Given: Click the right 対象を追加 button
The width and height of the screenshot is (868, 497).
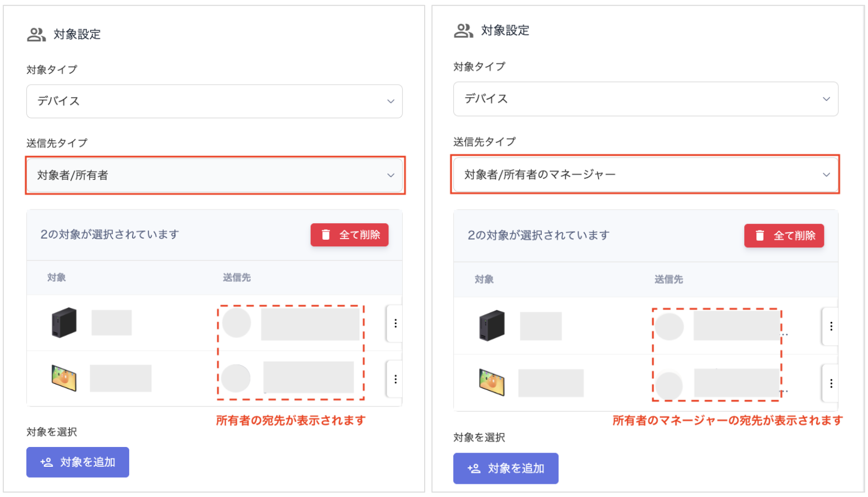Looking at the screenshot, I should point(506,468).
